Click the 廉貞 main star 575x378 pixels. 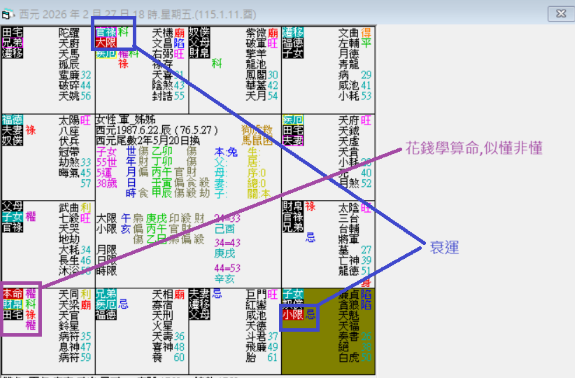(348, 294)
